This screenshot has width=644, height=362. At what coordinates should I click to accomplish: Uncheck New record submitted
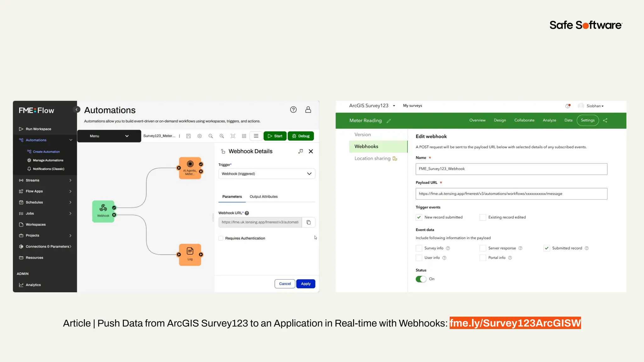tap(419, 217)
